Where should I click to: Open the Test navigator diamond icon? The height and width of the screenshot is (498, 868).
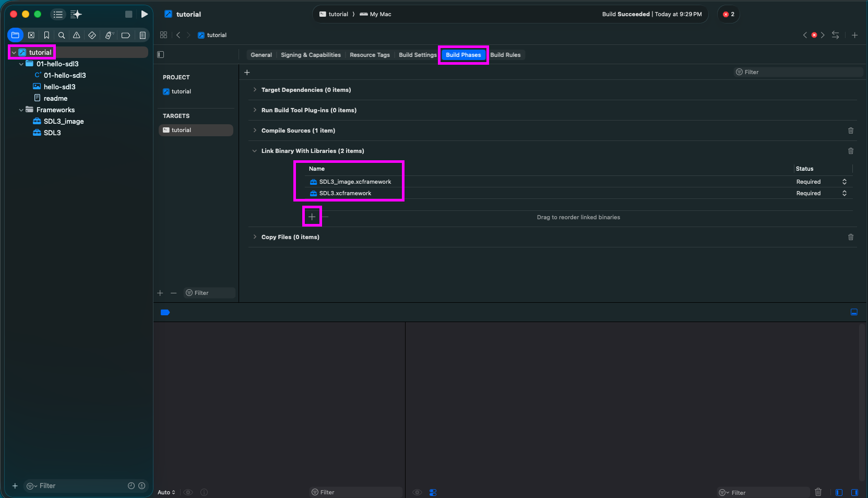pos(92,35)
